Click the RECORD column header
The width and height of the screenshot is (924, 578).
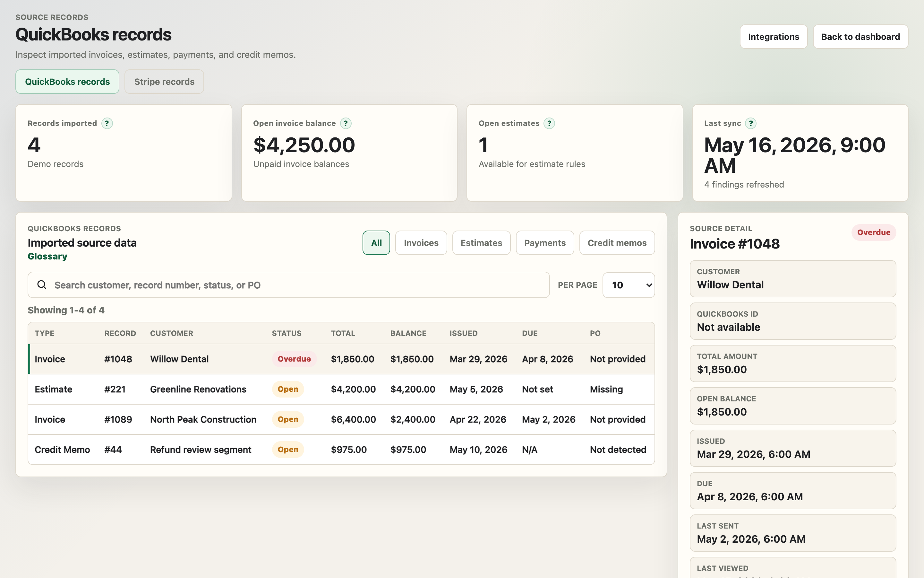point(120,333)
